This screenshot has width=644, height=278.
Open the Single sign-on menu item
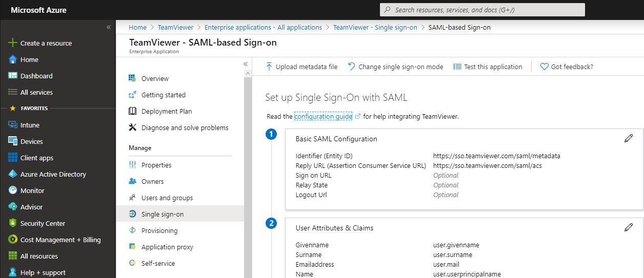(180, 214)
